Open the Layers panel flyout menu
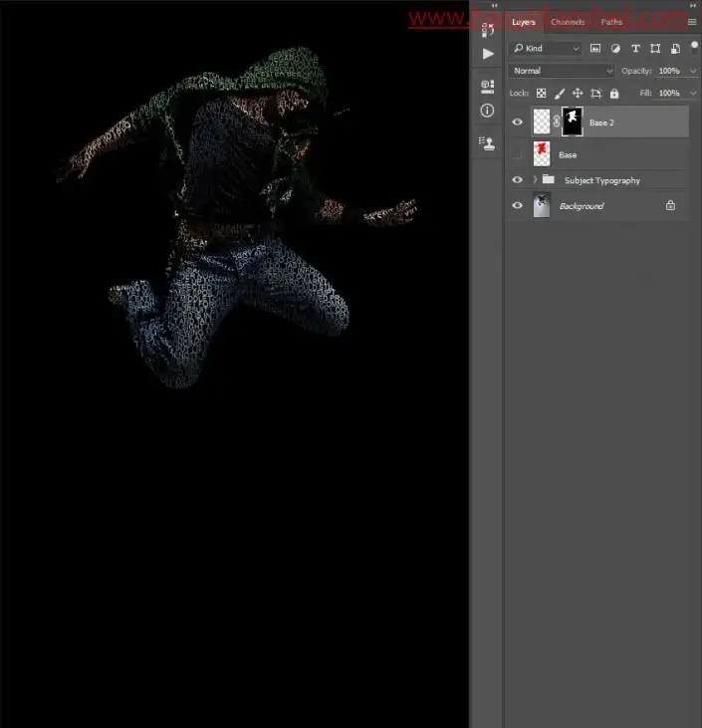Image resolution: width=702 pixels, height=728 pixels. (x=692, y=22)
